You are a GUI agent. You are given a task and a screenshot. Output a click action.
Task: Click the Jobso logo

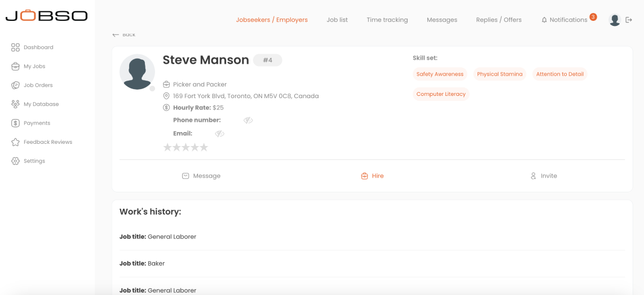pos(46,16)
